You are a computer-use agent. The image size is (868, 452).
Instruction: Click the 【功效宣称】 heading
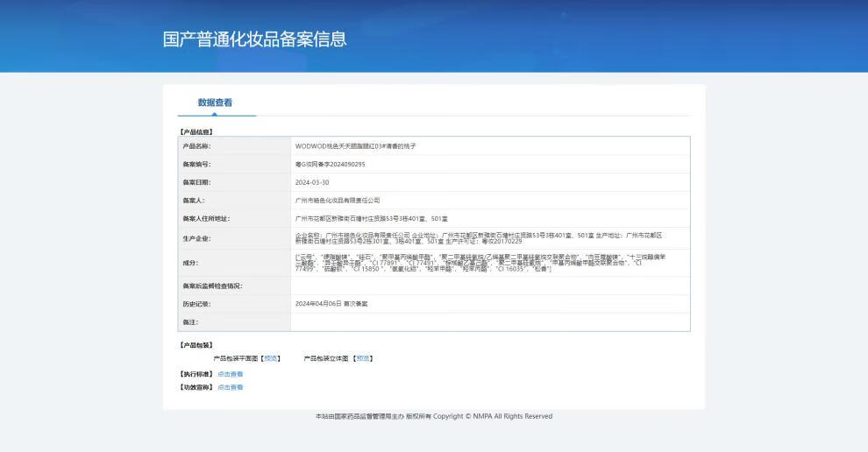coord(196,387)
